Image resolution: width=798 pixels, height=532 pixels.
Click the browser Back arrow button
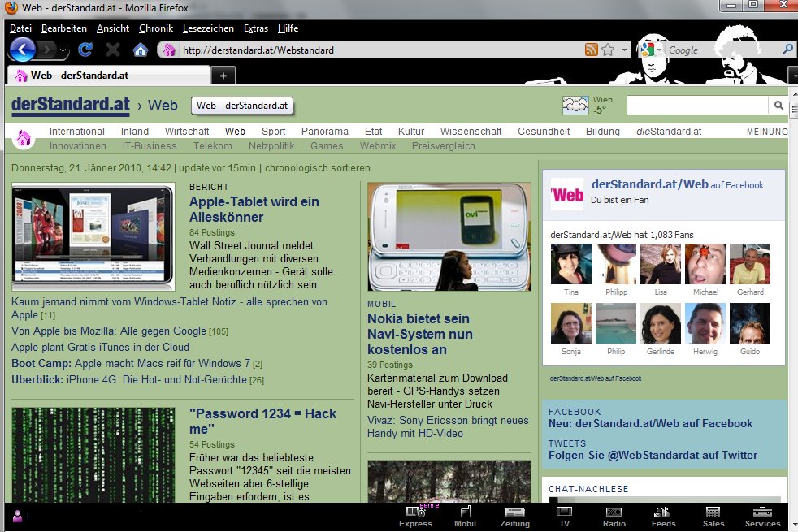coord(22,50)
